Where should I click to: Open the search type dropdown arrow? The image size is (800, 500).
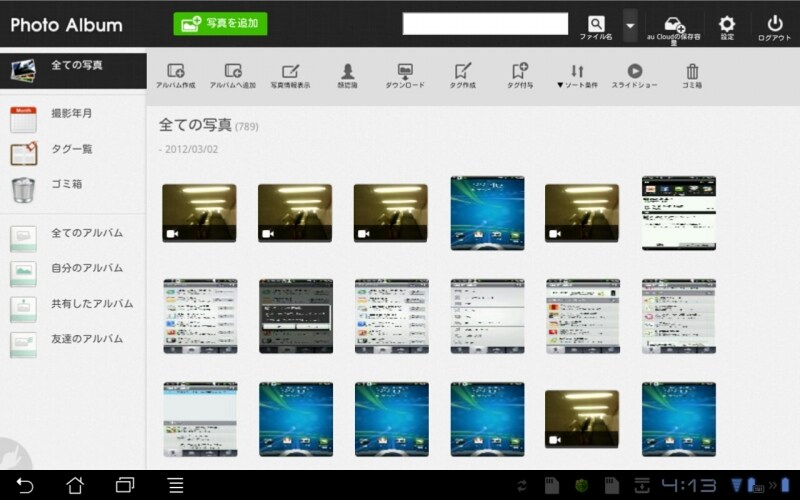[631, 25]
